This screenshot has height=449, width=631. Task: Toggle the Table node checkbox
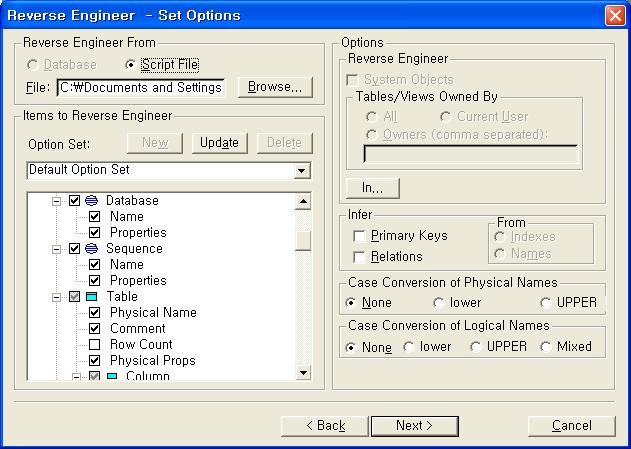(x=74, y=297)
